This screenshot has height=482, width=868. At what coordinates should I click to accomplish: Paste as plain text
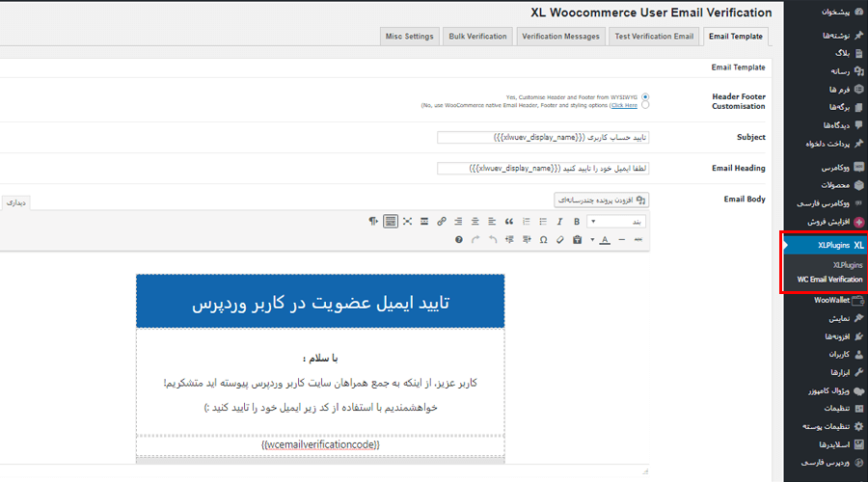tap(577, 240)
